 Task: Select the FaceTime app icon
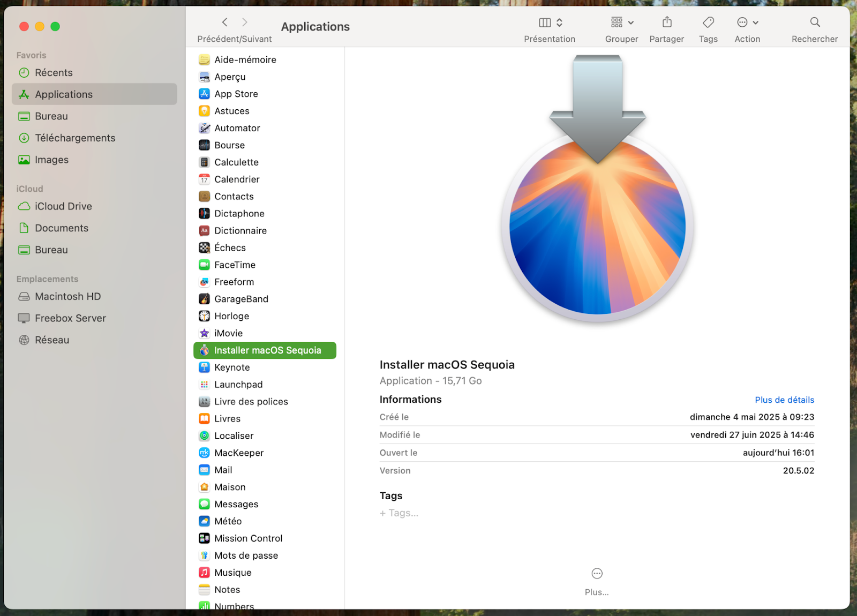coord(205,265)
